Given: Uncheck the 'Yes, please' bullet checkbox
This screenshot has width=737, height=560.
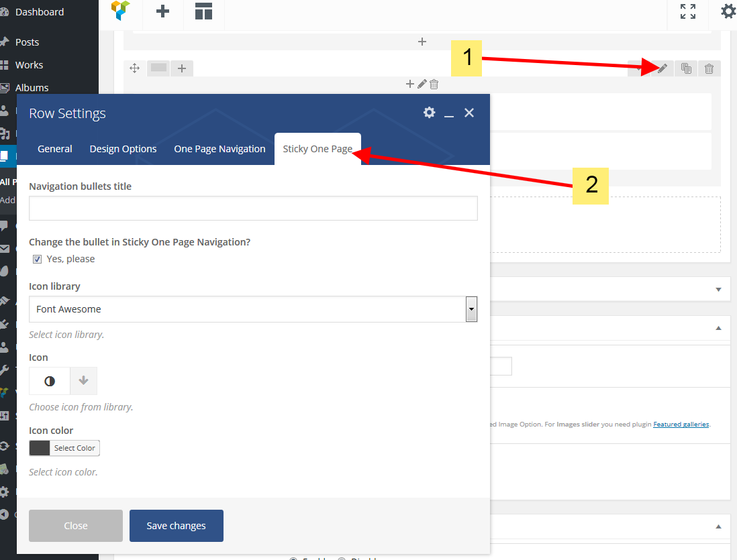Looking at the screenshot, I should tap(38, 260).
